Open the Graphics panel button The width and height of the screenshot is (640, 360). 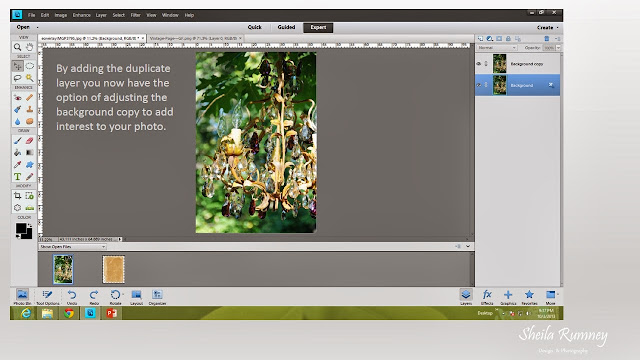coord(508,297)
